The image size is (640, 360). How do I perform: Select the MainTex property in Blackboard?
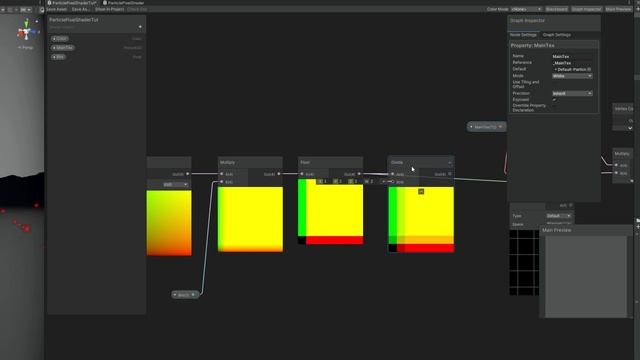(x=63, y=48)
